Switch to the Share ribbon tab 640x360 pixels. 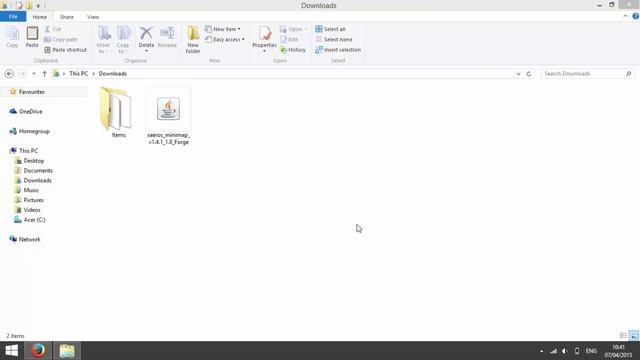tap(67, 17)
